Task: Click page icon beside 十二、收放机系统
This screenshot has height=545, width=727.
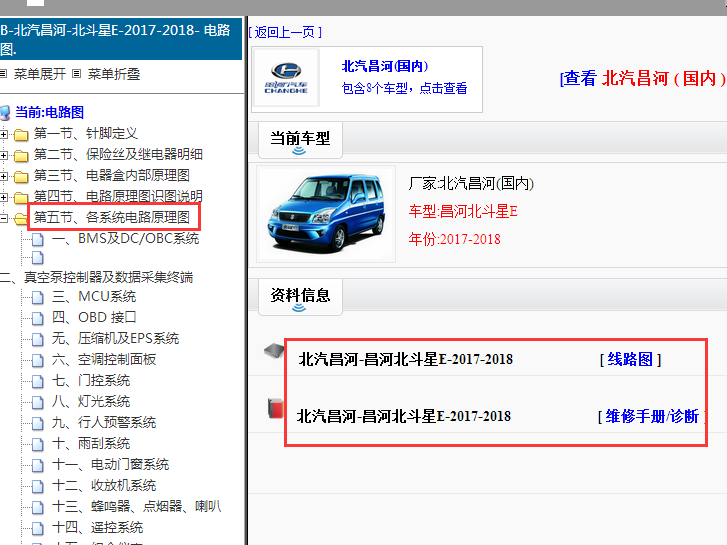Action: tap(38, 486)
